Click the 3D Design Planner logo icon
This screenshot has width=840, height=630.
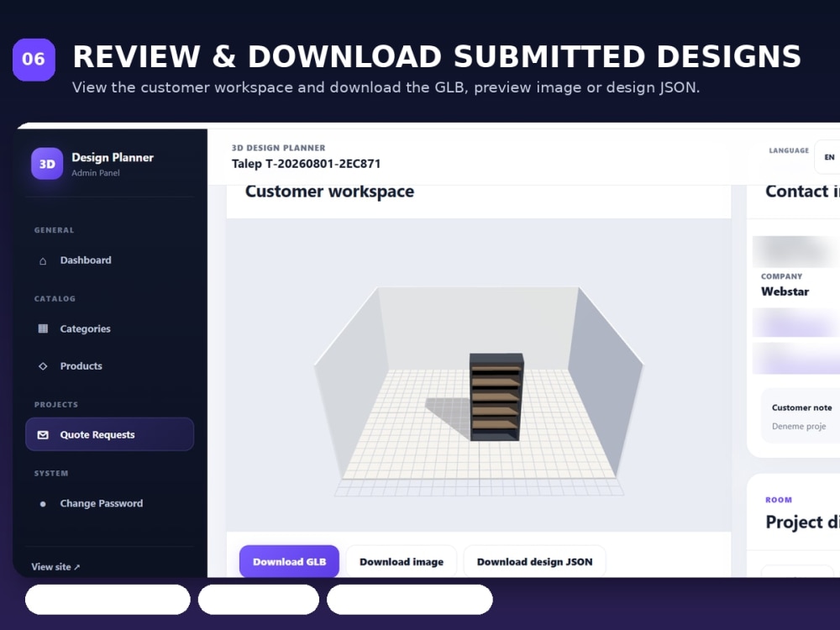coord(47,164)
